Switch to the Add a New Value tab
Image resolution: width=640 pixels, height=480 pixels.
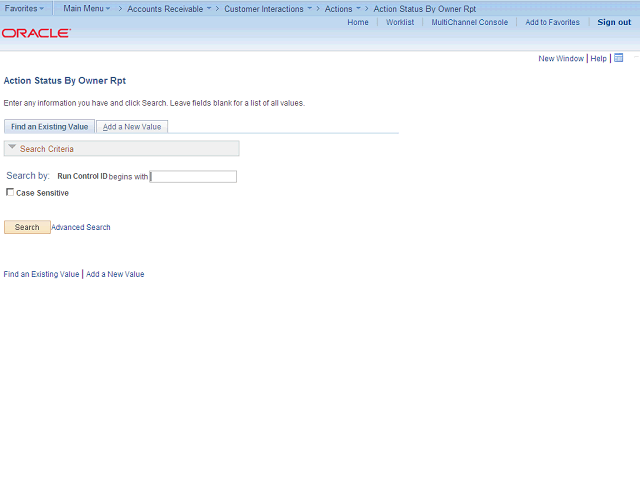132,127
